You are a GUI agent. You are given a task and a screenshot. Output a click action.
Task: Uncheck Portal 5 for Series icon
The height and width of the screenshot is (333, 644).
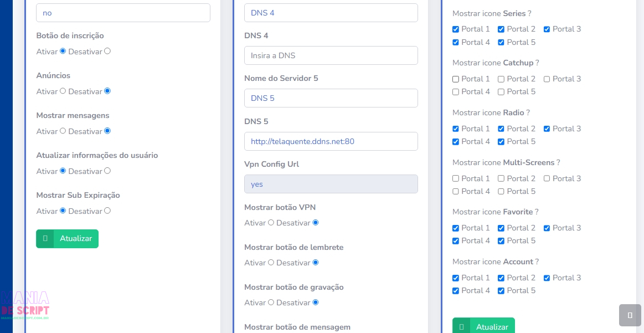tap(501, 42)
